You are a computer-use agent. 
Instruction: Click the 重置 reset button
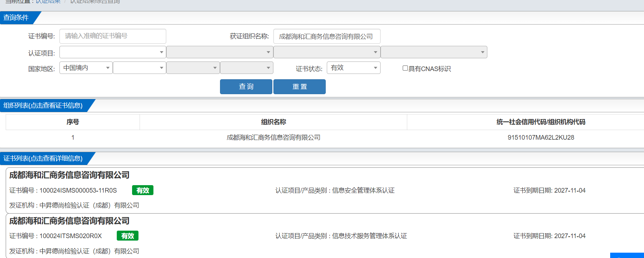pyautogui.click(x=299, y=87)
